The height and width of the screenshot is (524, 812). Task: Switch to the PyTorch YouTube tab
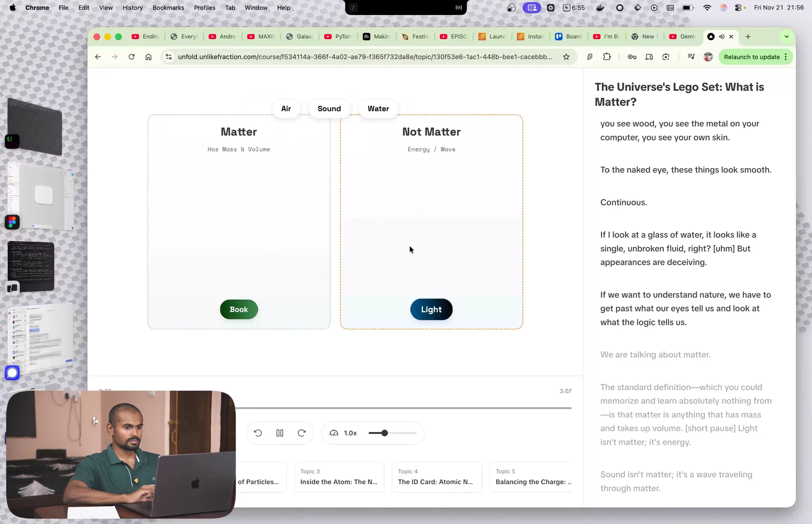point(338,36)
